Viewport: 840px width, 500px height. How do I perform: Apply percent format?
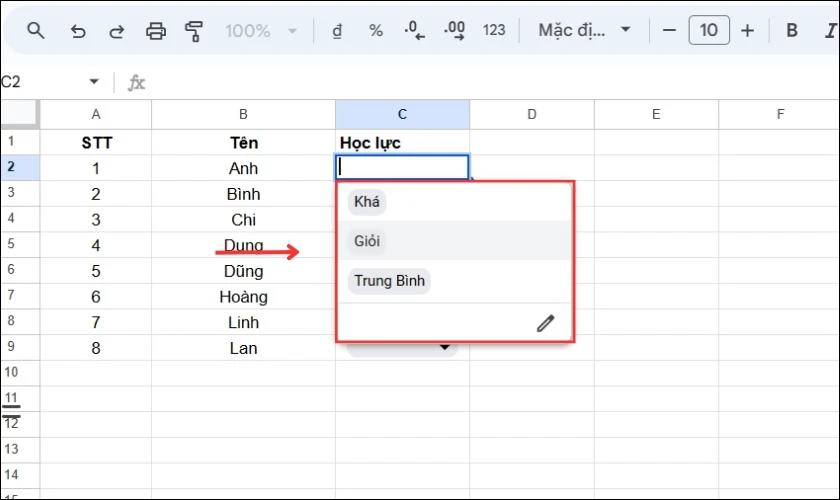pos(376,31)
